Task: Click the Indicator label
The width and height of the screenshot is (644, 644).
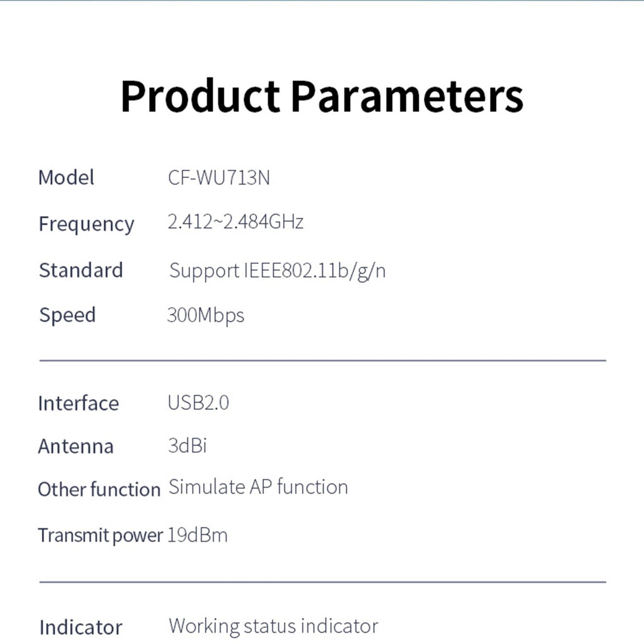Action: click(81, 628)
